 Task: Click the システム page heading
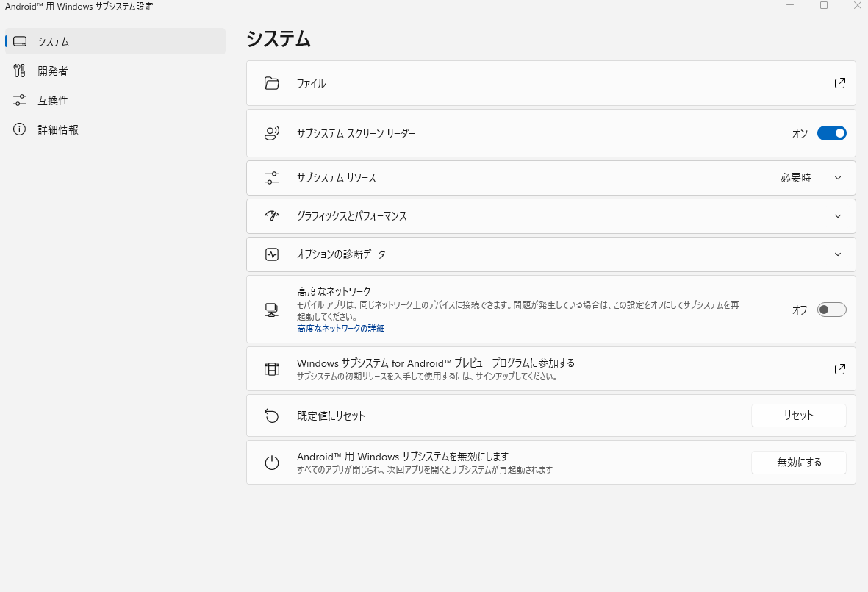tap(279, 39)
